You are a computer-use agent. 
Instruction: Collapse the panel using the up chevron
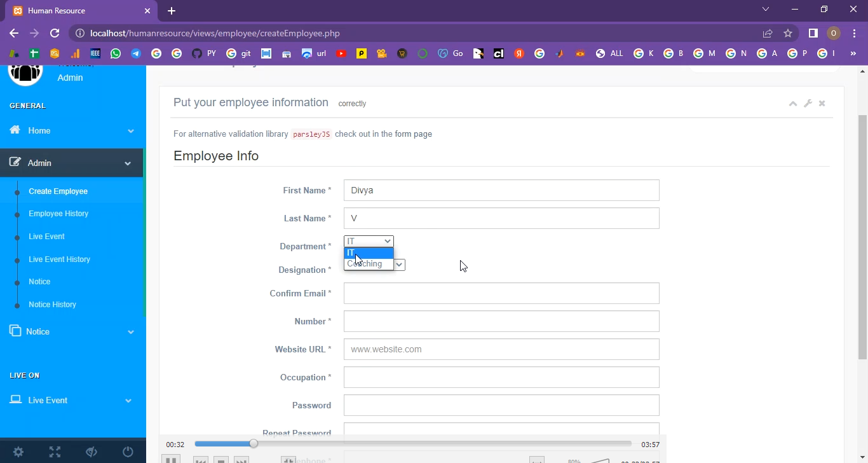[x=792, y=104]
